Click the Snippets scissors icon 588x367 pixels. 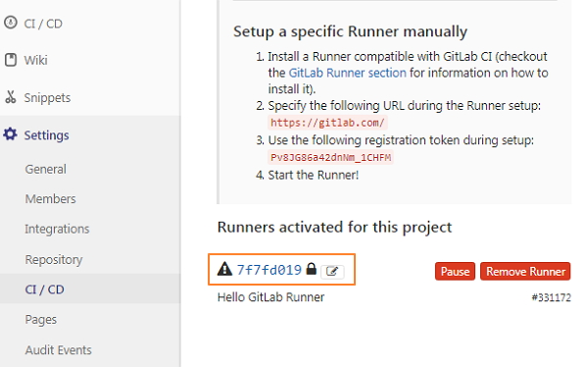11,97
